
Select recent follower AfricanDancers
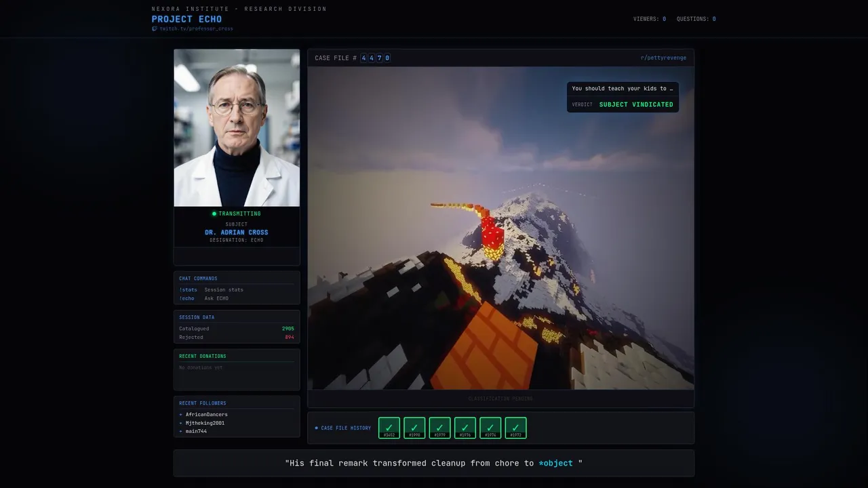206,414
